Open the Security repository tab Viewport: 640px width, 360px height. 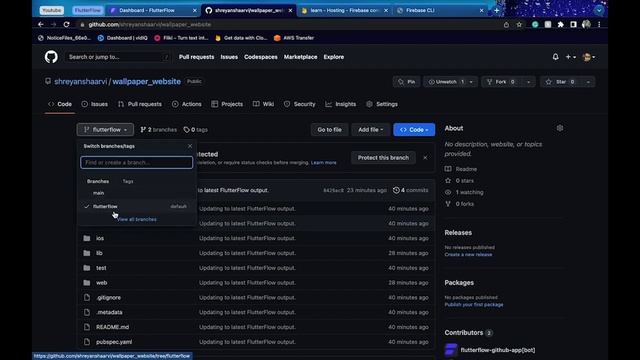(300, 104)
